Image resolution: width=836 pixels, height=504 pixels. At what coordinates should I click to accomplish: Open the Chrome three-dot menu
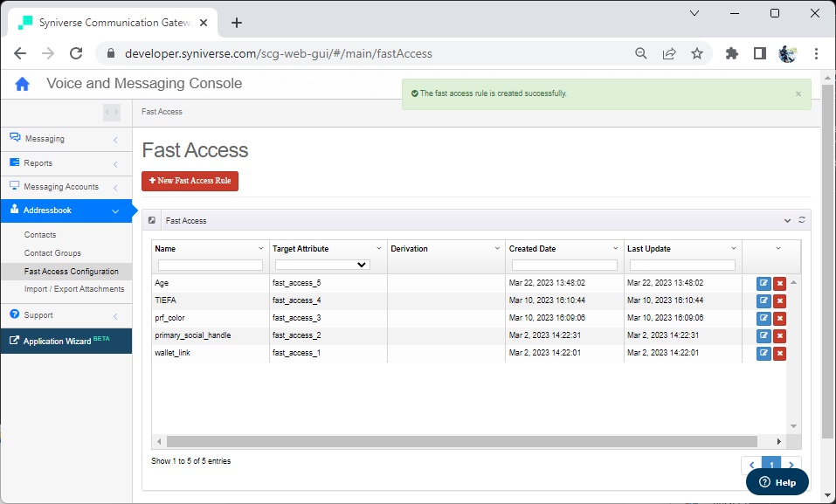[x=816, y=53]
